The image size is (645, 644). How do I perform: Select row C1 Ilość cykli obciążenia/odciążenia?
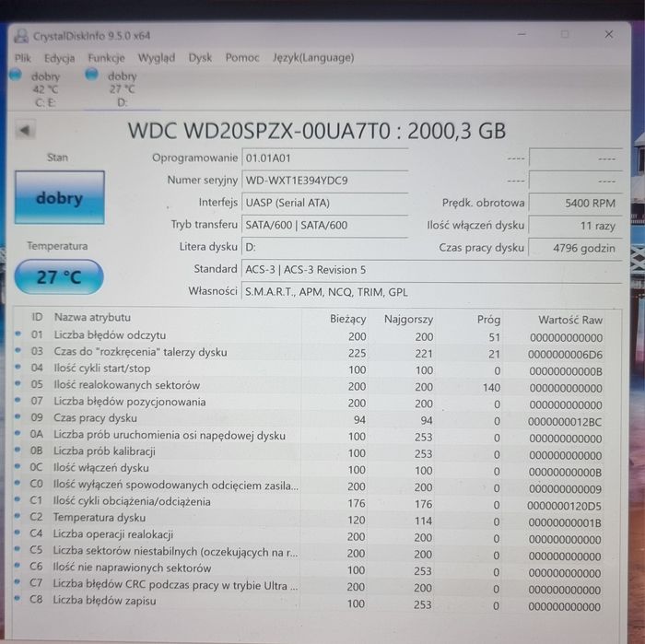point(309,503)
